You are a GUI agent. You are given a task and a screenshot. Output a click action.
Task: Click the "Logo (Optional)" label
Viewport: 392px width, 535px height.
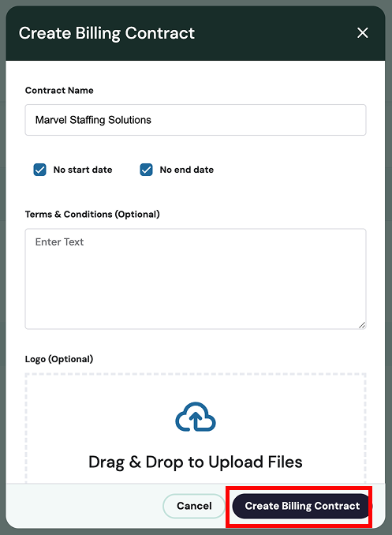[x=59, y=359]
